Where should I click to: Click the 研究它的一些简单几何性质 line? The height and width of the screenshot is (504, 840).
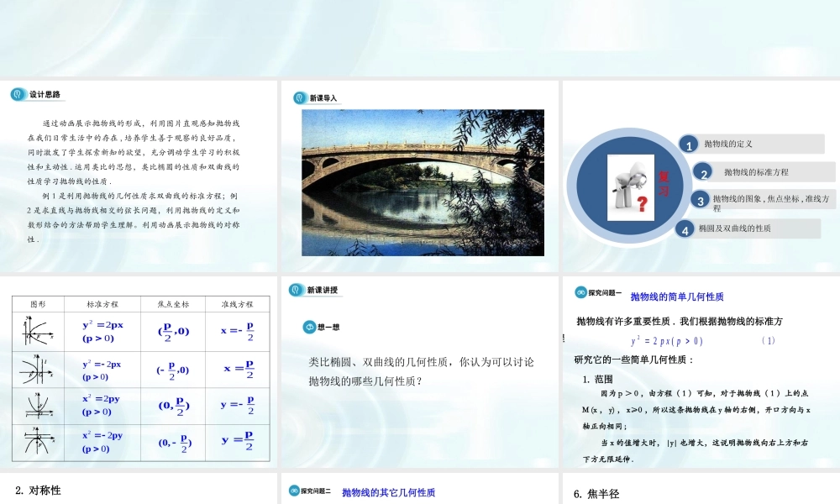click(634, 360)
